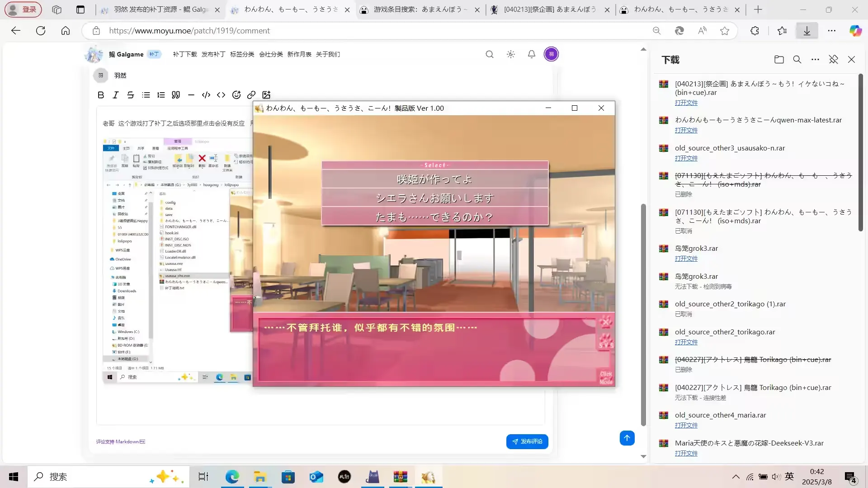Open File Explorer from taskbar

[x=260, y=477]
